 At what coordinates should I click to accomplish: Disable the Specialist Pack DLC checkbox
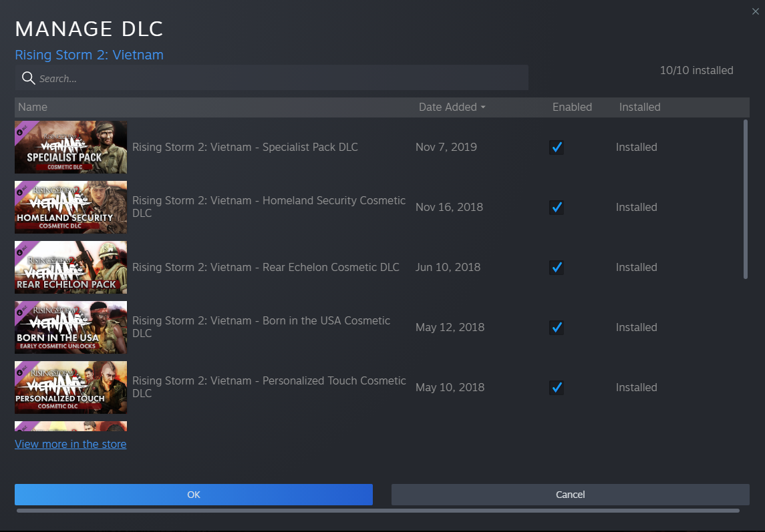point(557,148)
